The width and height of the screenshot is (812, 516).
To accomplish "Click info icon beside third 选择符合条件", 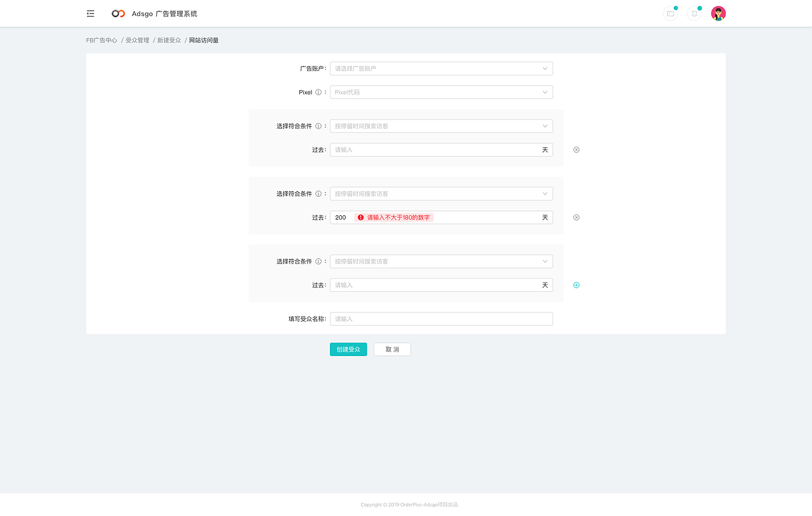I will [318, 261].
